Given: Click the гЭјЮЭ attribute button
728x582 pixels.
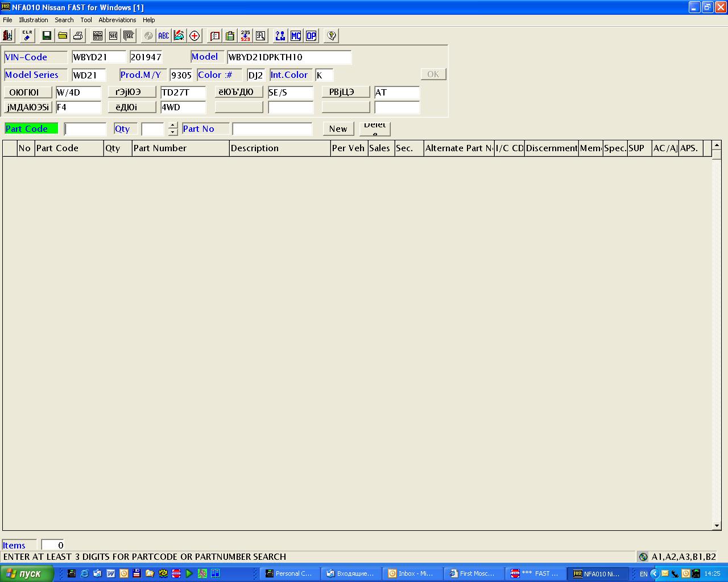Looking at the screenshot, I should click(x=132, y=92).
